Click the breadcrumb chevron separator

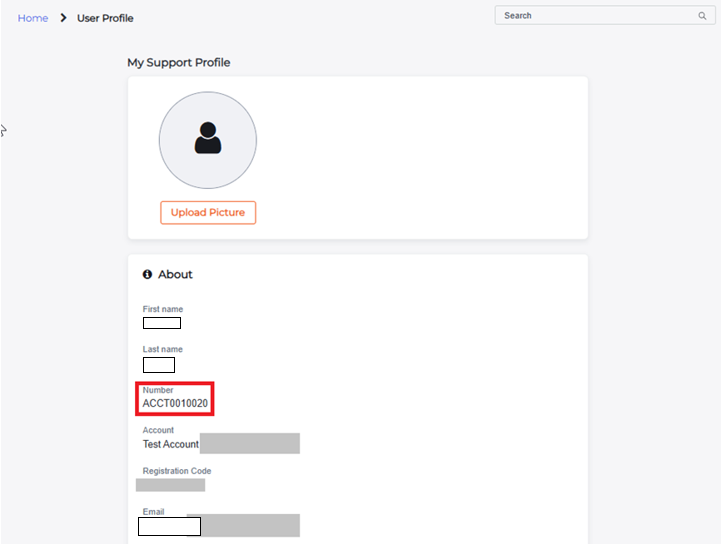tap(63, 18)
